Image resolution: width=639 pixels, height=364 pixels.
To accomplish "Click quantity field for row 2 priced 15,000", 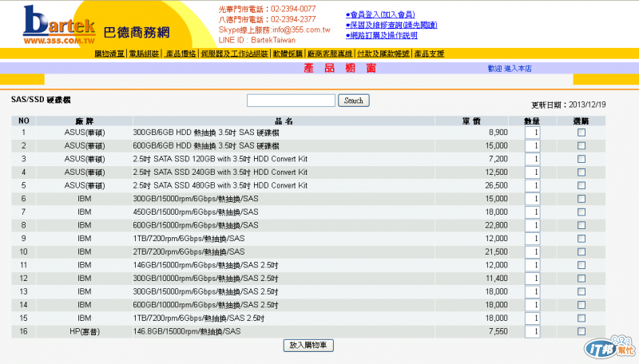I will pyautogui.click(x=532, y=146).
